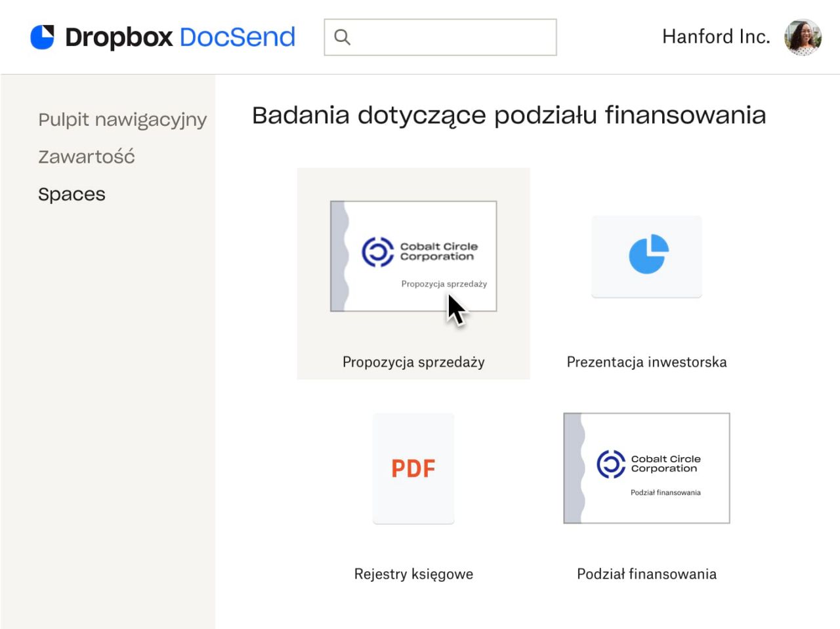This screenshot has height=629, width=840.
Task: Click the Badania dotyczące podziału finansowania heading
Action: (509, 115)
